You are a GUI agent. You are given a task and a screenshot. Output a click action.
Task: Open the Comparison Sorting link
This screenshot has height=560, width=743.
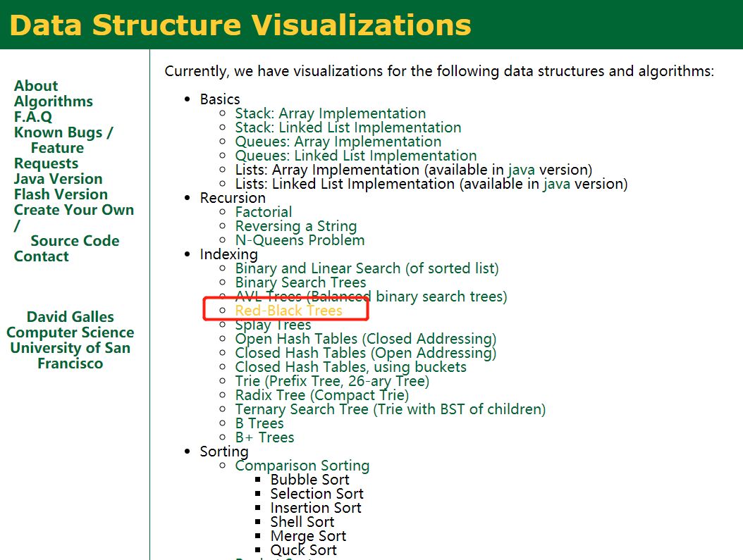tap(302, 466)
